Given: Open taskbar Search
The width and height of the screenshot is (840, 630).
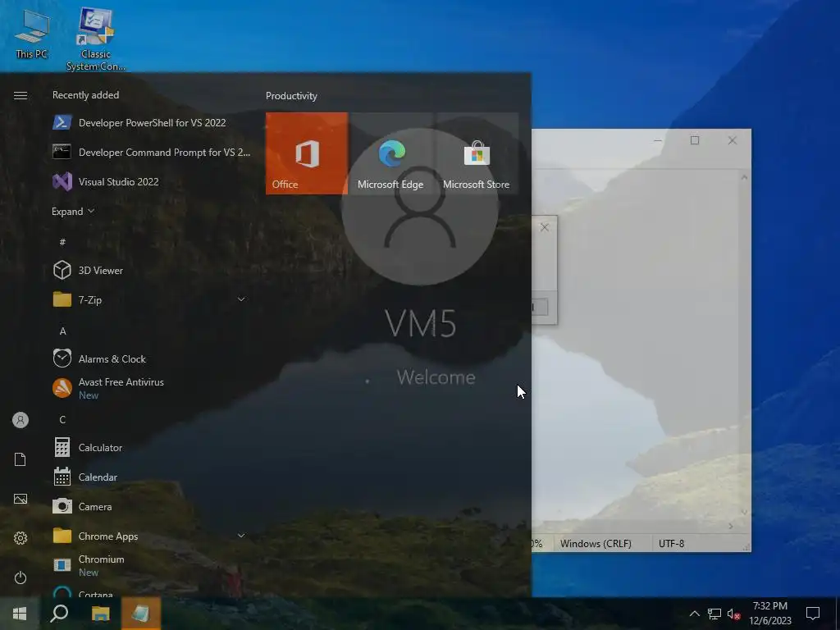Looking at the screenshot, I should (x=59, y=614).
